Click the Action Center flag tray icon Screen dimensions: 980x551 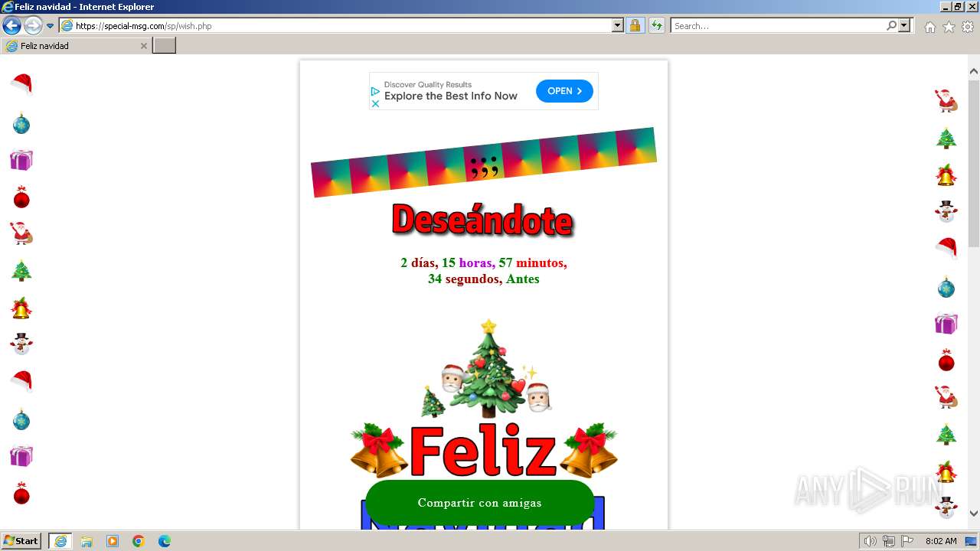pos(907,541)
